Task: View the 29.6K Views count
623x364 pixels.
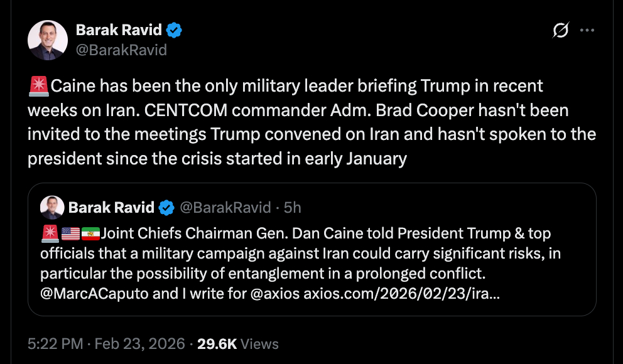Action: point(238,344)
